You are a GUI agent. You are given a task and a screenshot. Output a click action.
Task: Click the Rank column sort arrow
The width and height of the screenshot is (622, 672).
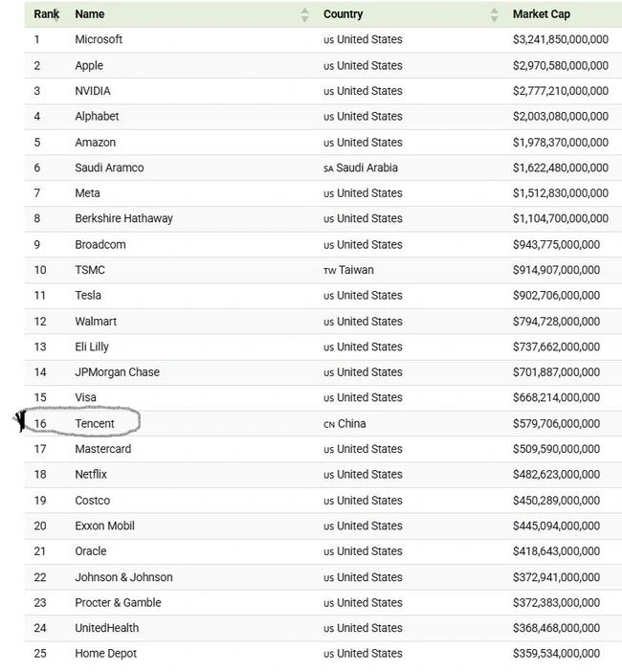(56, 16)
